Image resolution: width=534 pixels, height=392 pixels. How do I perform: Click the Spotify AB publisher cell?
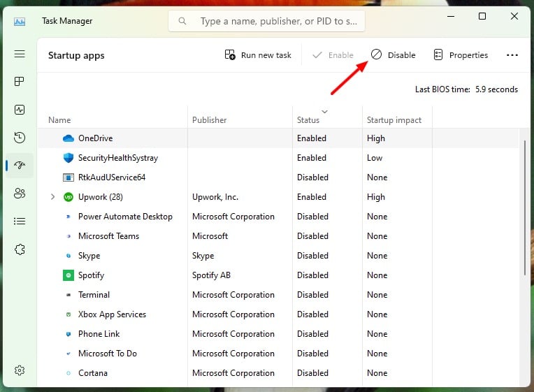pyautogui.click(x=211, y=275)
